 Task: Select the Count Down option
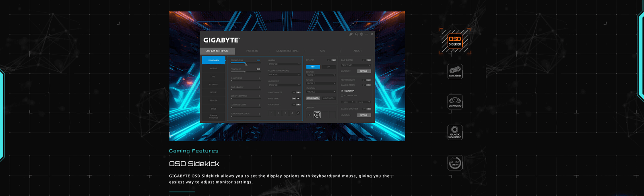349,95
